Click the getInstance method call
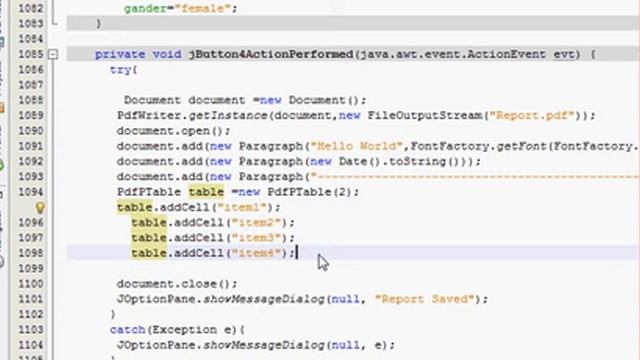Image resolution: width=640 pixels, height=360 pixels. tap(228, 116)
